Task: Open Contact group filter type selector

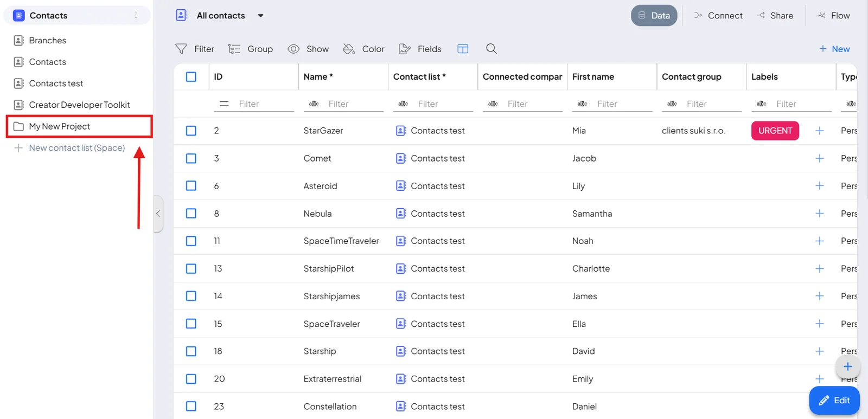Action: tap(672, 104)
